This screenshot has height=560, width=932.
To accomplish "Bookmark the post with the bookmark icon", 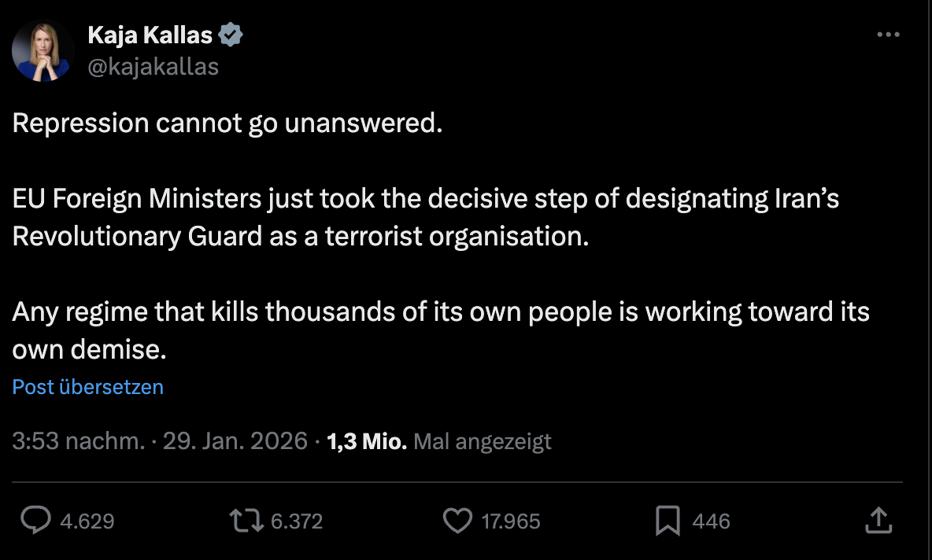I will click(668, 521).
